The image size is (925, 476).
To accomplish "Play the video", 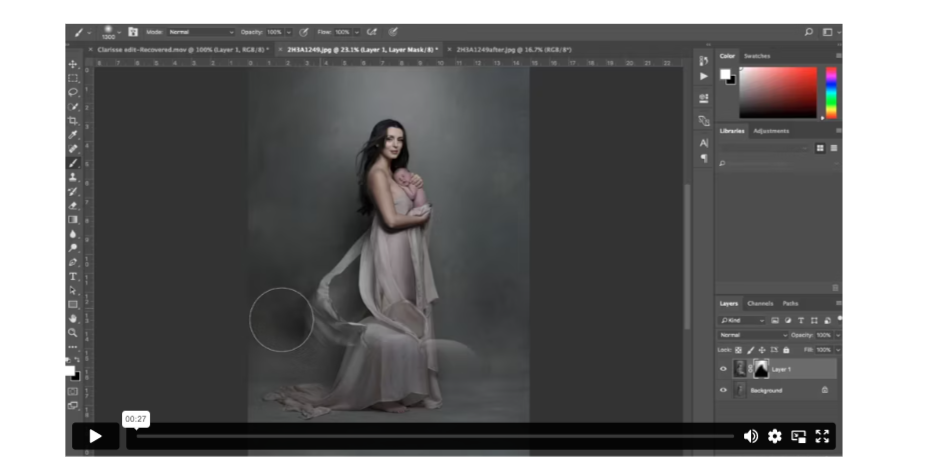I will pyautogui.click(x=95, y=436).
